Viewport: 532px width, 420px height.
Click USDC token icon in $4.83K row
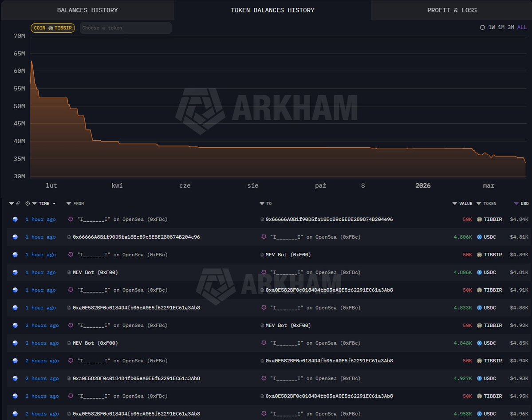[x=479, y=308]
